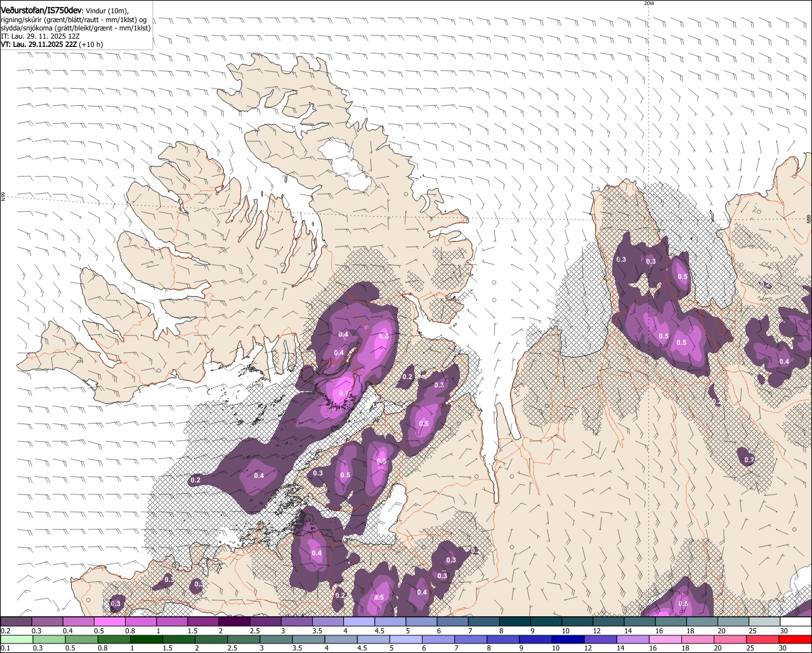The image size is (812, 653).
Task: Click the initial time line IT: Lau. 29. 11. 2025 12Z
Action: [x=40, y=36]
